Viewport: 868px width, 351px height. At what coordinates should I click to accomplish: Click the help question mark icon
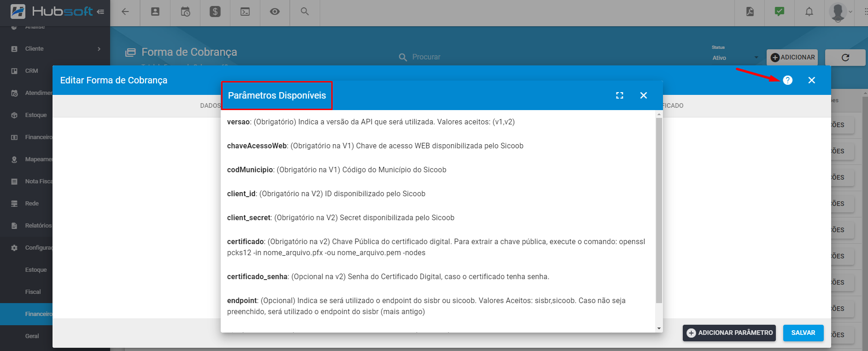coord(788,80)
